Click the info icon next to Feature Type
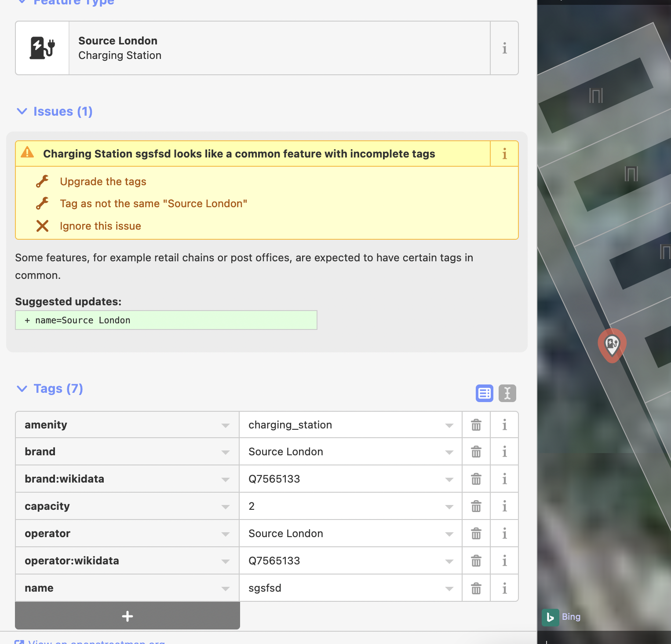 pos(504,48)
